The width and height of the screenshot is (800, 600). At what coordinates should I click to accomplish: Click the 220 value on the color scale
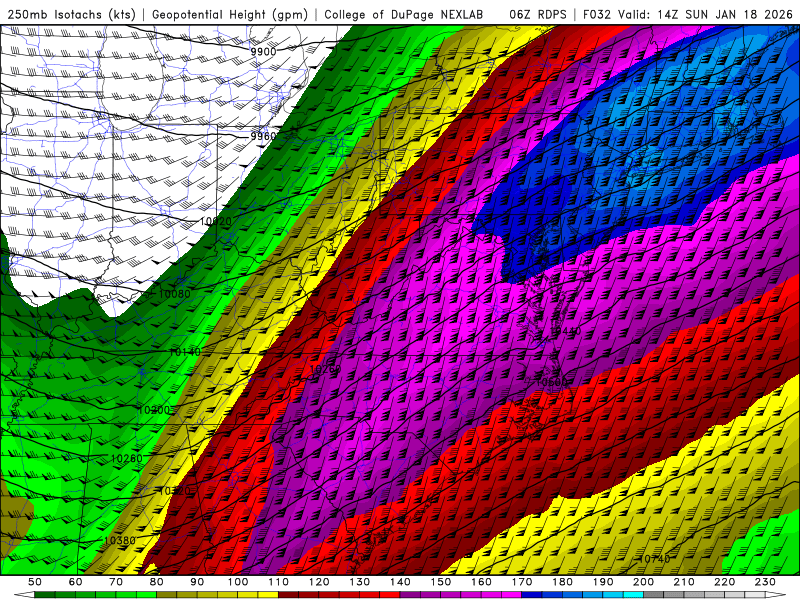724,582
